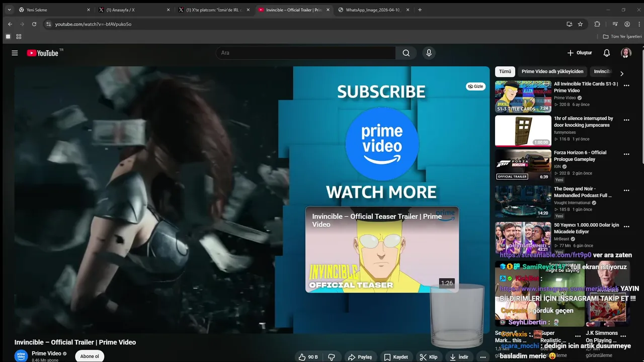Open the browser extensions puzzle icon
This screenshot has height=362, width=644.
point(597,24)
